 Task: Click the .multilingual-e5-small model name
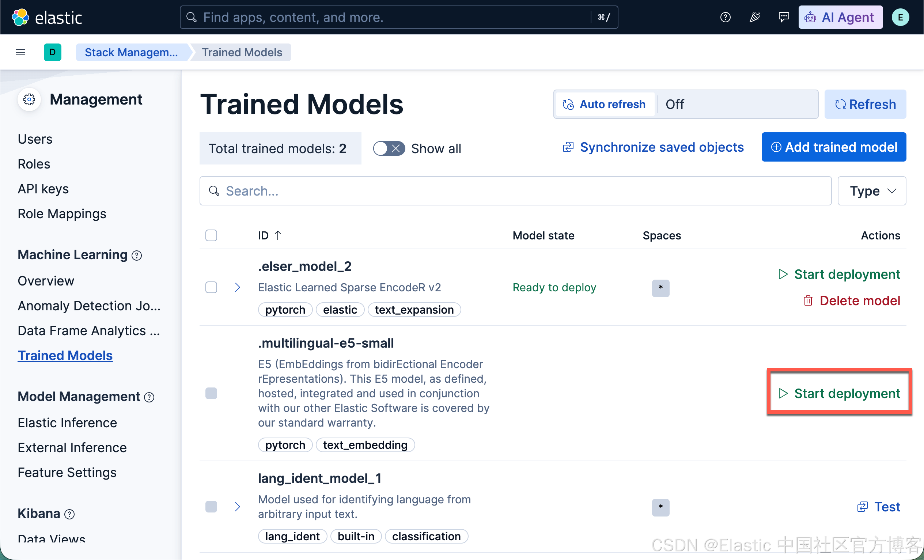click(326, 343)
